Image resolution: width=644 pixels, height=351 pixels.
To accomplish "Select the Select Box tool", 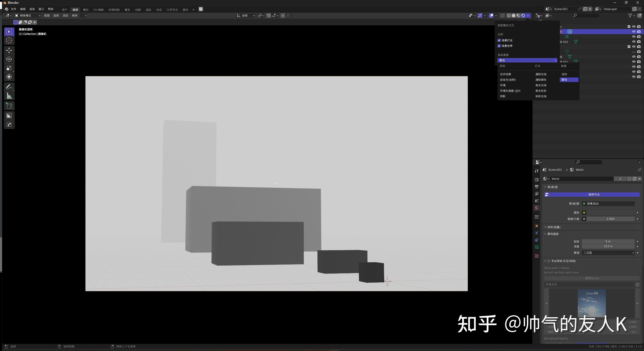I will tap(9, 32).
